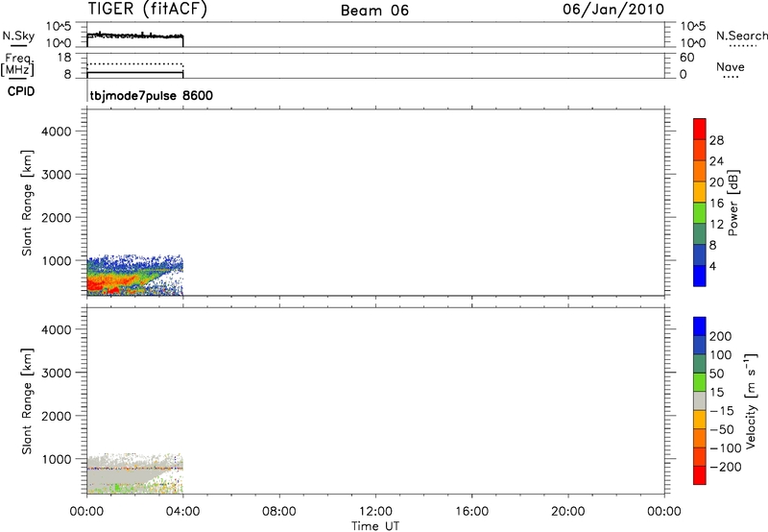Click the dotted frequency line
This screenshot has width=768, height=532.
[134, 63]
